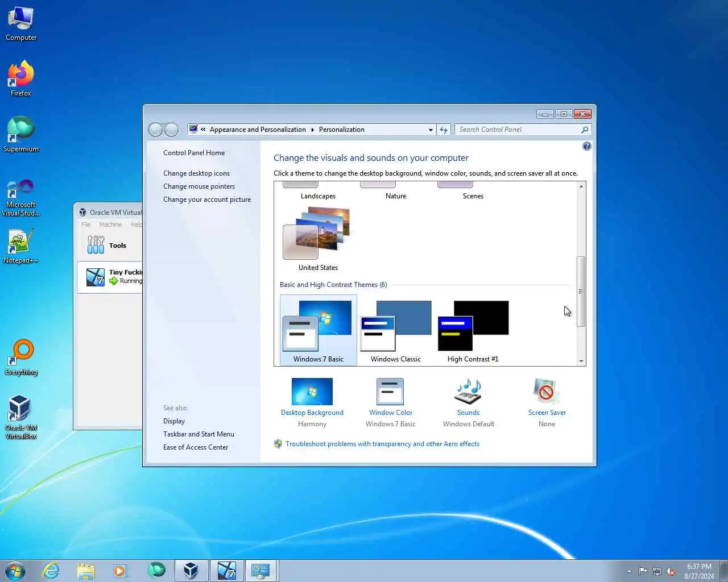728x582 pixels.
Task: Select Tools in VirtualBox Manager
Action: pos(110,246)
